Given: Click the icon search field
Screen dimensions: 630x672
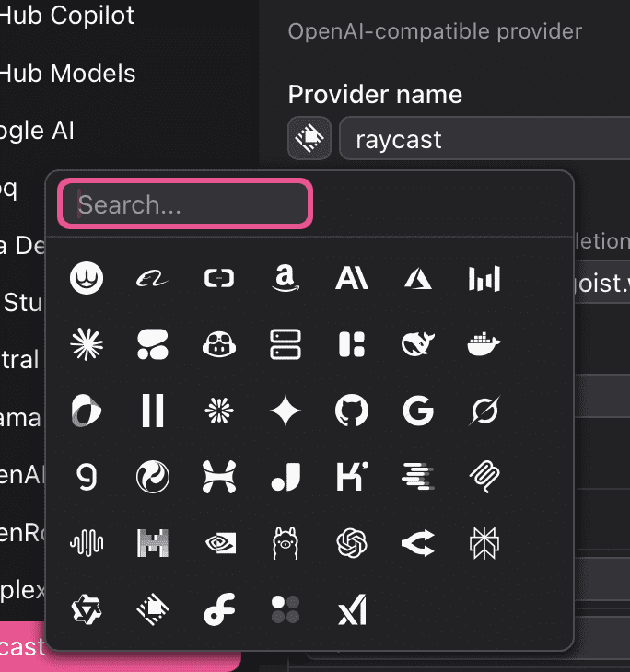Looking at the screenshot, I should pyautogui.click(x=186, y=204).
